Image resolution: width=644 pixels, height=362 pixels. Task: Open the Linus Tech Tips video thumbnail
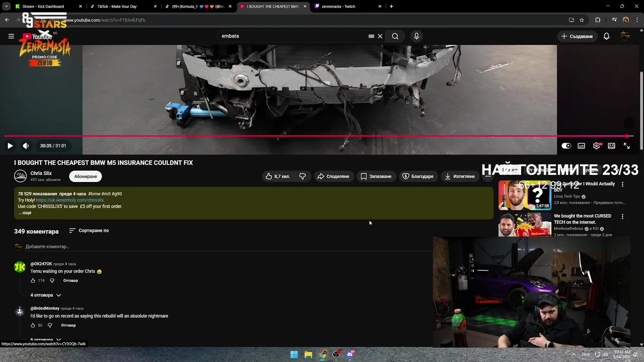[525, 195]
